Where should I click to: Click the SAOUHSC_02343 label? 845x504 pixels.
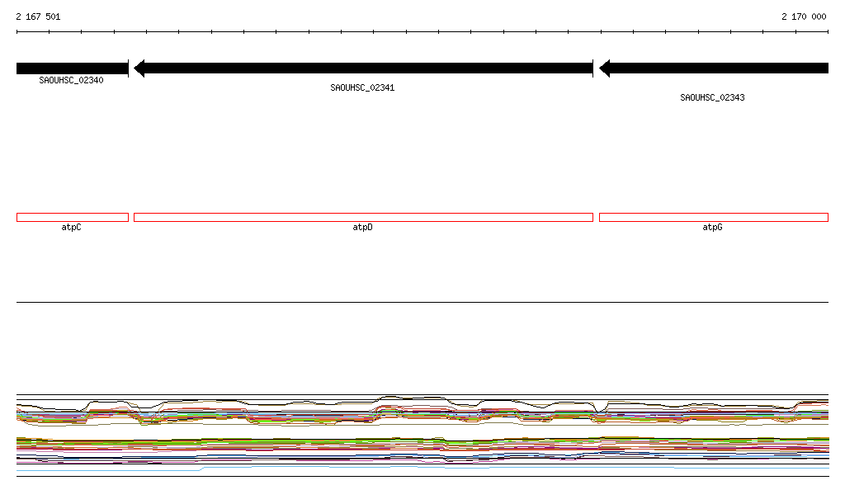pos(712,97)
